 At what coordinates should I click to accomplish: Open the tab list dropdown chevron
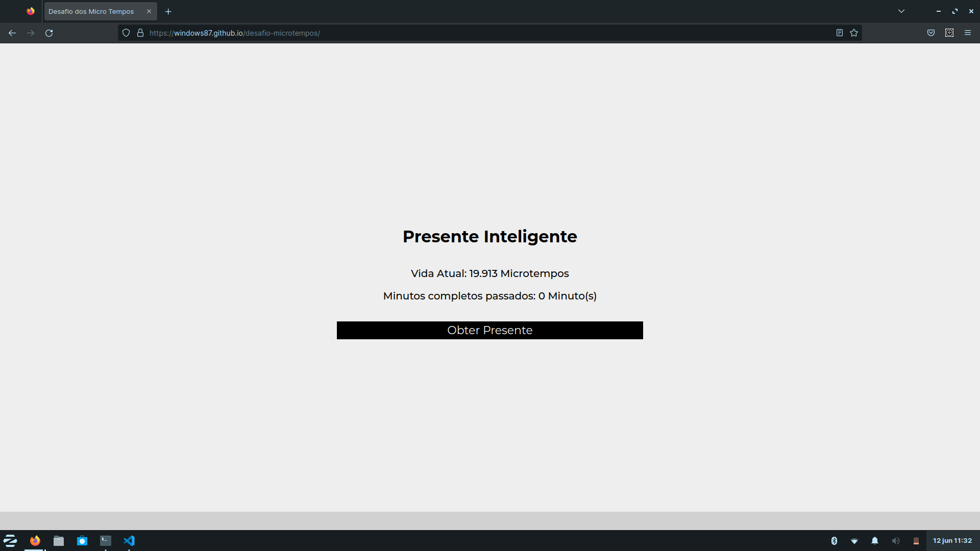[x=901, y=11]
